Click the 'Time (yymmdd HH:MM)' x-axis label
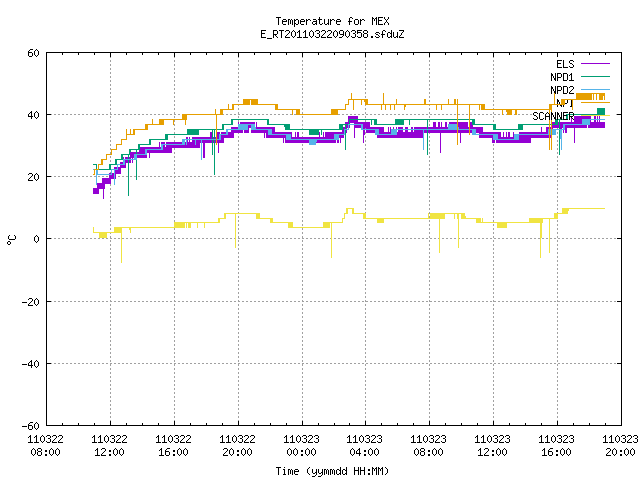Image resolution: width=640 pixels, height=480 pixels. 332,471
